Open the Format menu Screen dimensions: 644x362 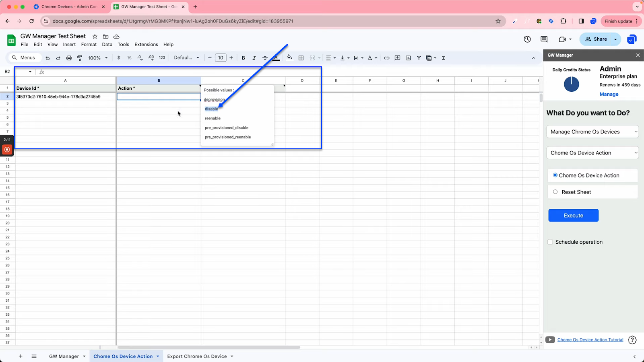(x=89, y=45)
